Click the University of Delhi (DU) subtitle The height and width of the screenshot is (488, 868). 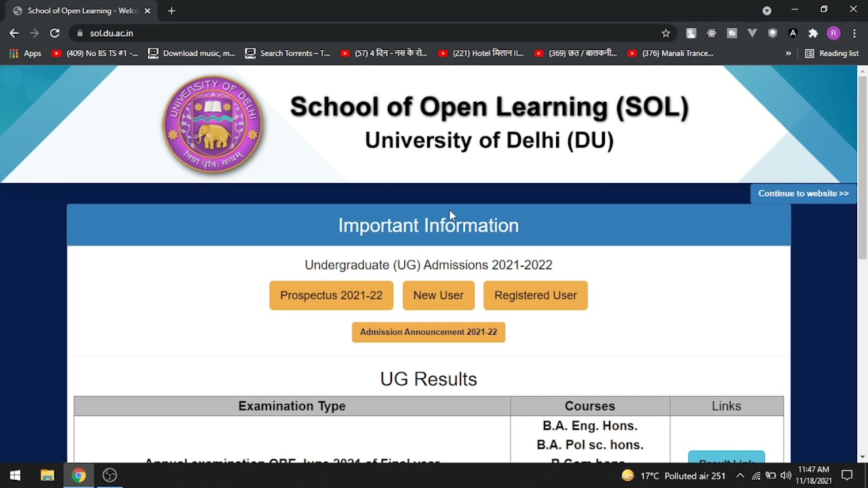pyautogui.click(x=490, y=140)
